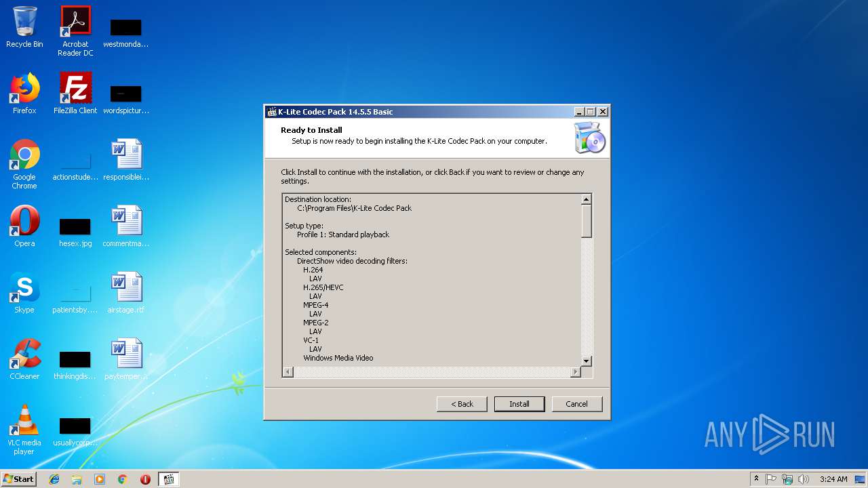The image size is (868, 488).
Task: Click the 'DirectShow video decoding filters:' line
Action: pyautogui.click(x=352, y=261)
